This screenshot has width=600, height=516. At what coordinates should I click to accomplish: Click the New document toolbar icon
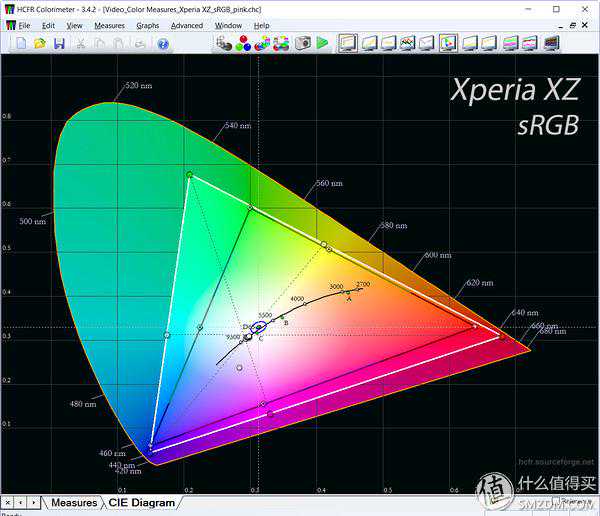coord(21,44)
